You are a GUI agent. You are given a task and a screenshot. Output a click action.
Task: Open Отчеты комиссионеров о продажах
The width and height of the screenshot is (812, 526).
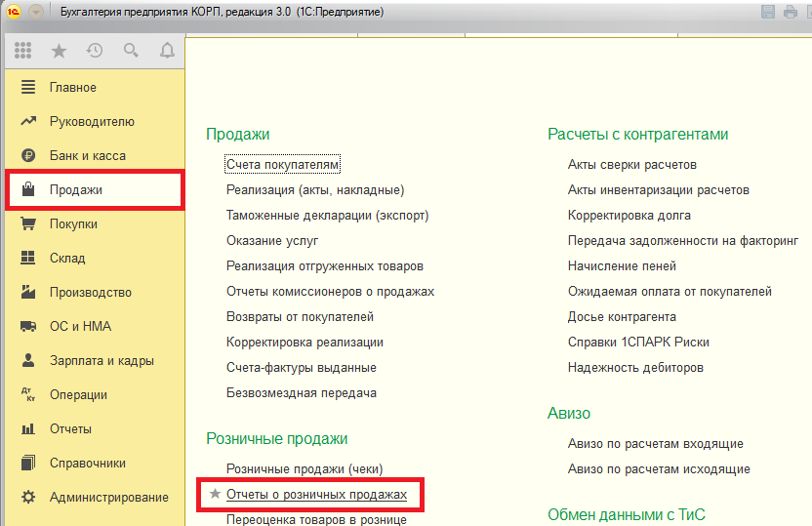pyautogui.click(x=331, y=292)
